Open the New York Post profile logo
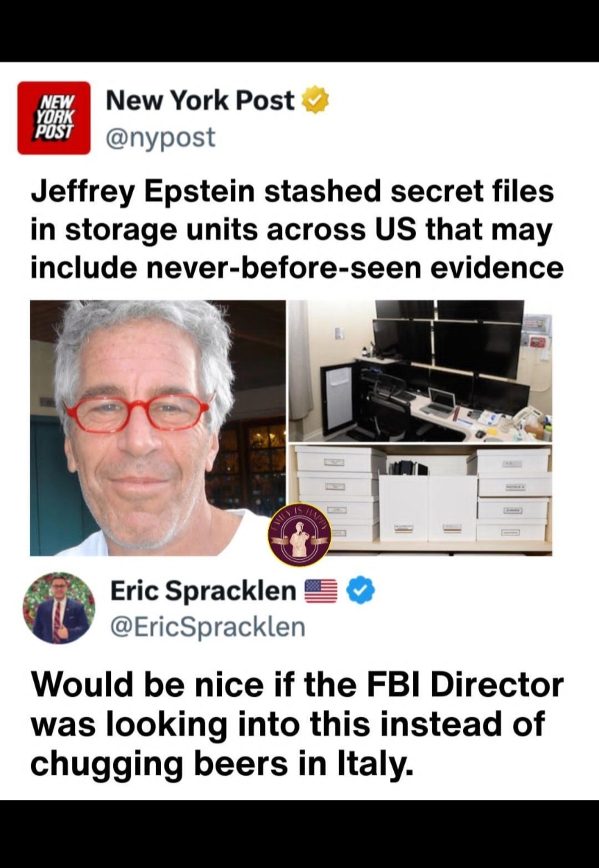The image size is (599, 868). click(x=53, y=117)
